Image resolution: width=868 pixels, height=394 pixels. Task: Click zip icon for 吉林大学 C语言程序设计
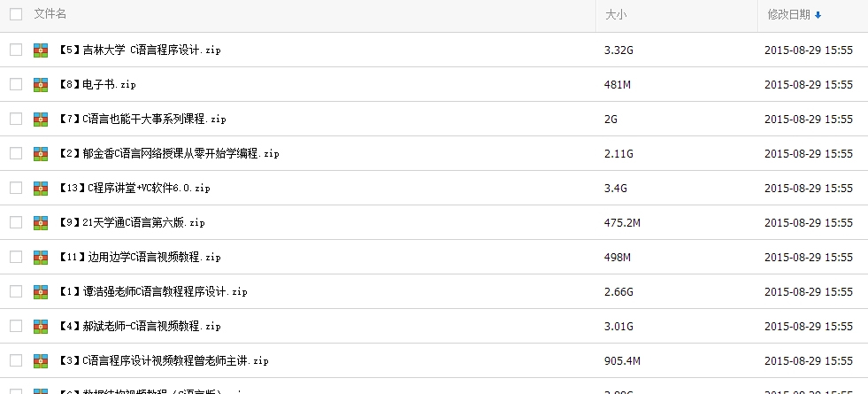[x=41, y=50]
